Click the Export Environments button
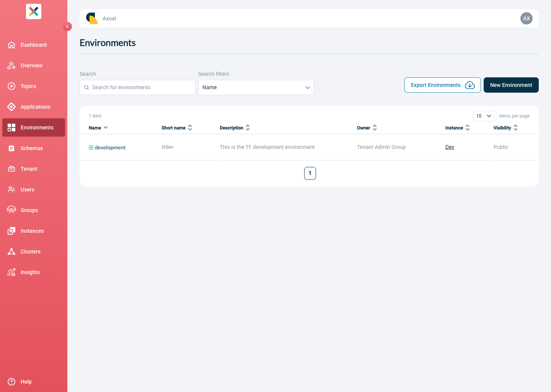551x392 pixels. [442, 85]
